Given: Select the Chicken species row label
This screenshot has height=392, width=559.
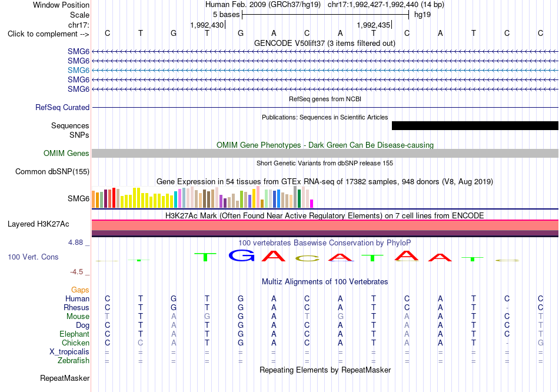Looking at the screenshot, I should pyautogui.click(x=75, y=343).
